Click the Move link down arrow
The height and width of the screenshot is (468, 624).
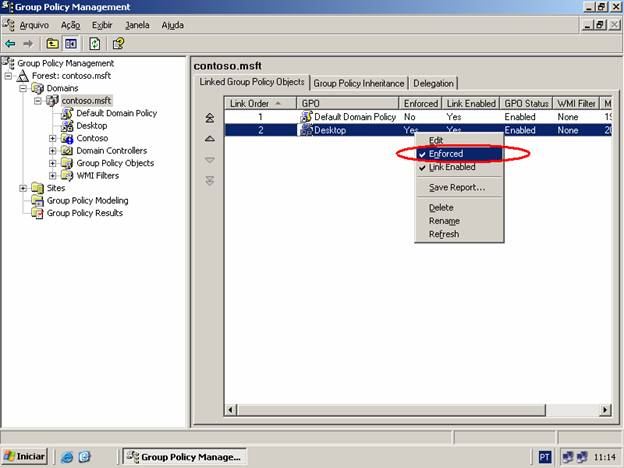[210, 160]
